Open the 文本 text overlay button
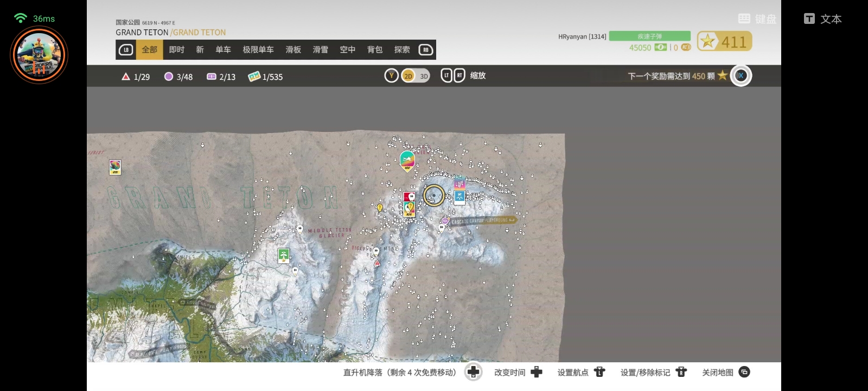The height and width of the screenshot is (391, 868). [x=823, y=19]
